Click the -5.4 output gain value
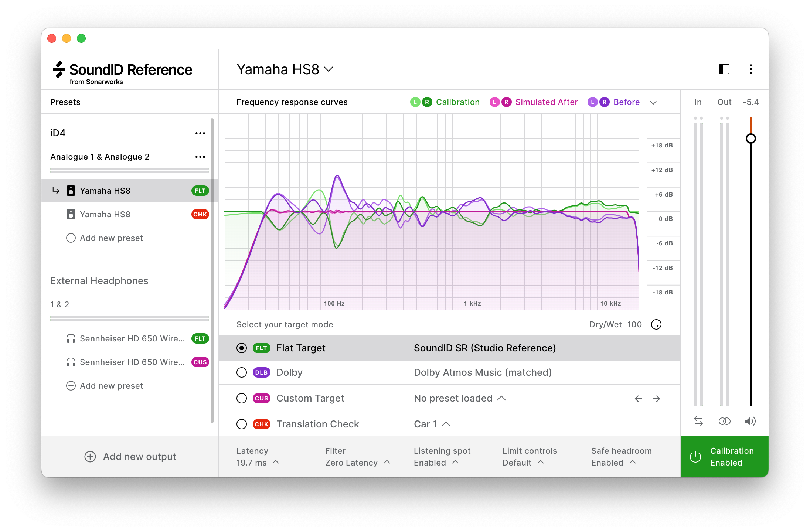810x532 pixels. point(751,102)
